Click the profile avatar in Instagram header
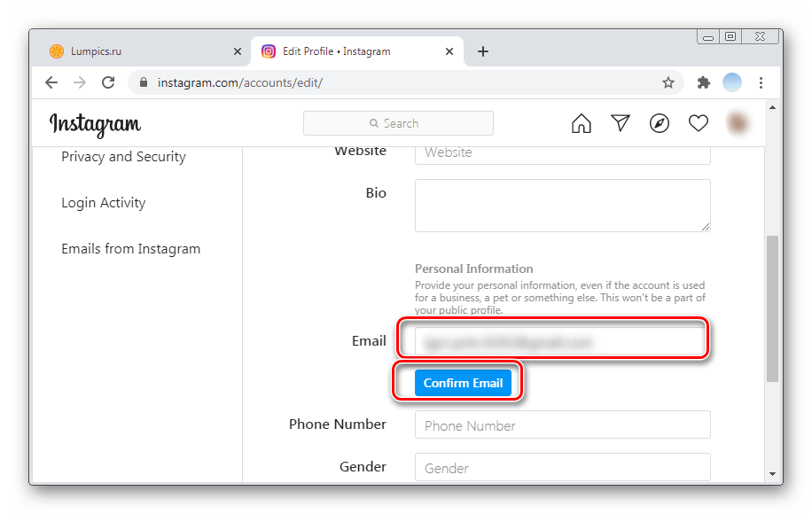This screenshot has width=812, height=514. (738, 123)
